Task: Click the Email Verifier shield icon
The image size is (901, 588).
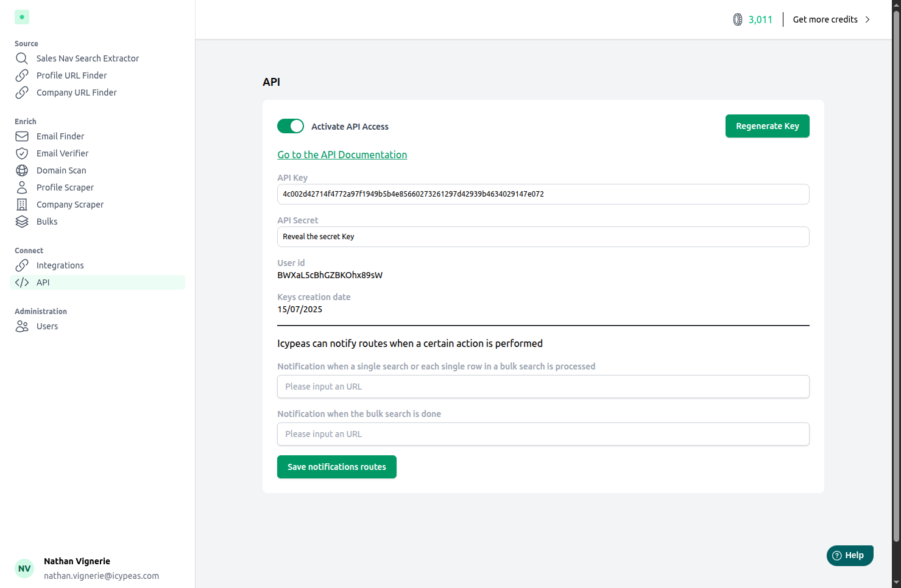Action: click(22, 153)
